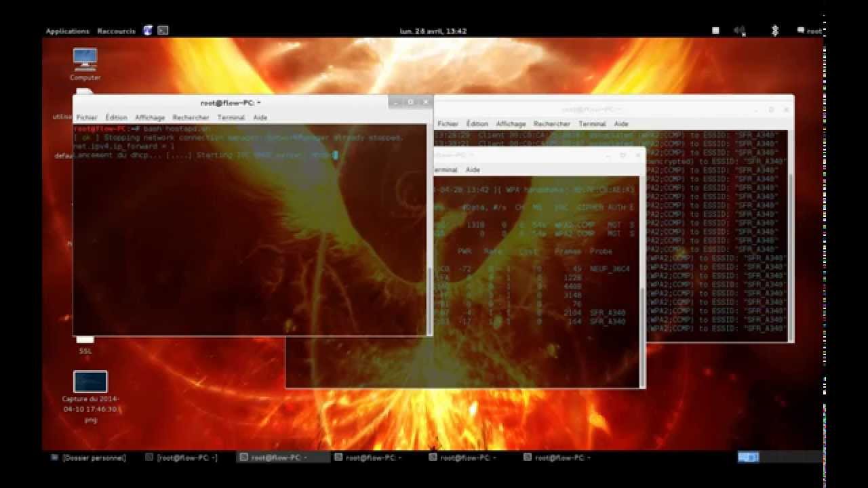Maximize the front terminal window
The width and height of the screenshot is (868, 488).
[x=411, y=102]
